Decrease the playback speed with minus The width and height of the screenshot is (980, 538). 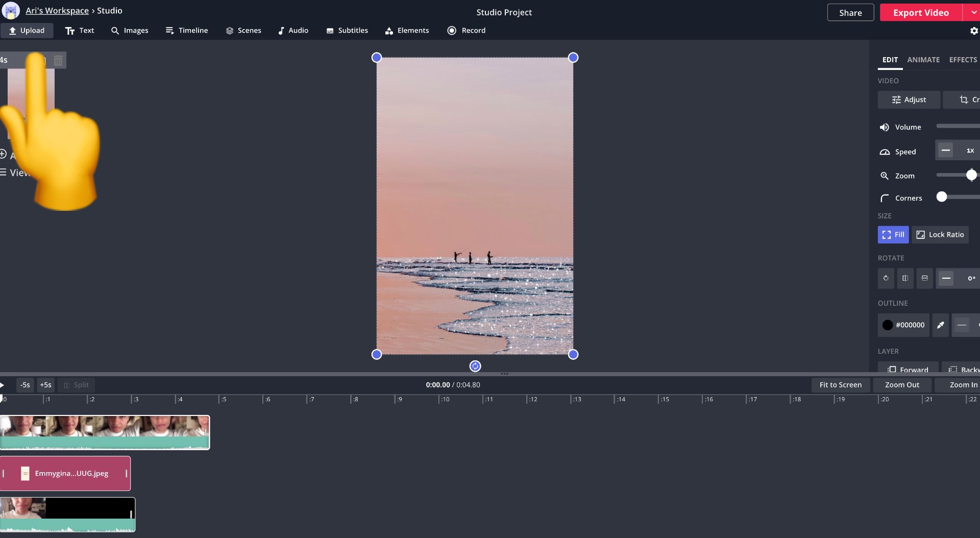(x=945, y=151)
